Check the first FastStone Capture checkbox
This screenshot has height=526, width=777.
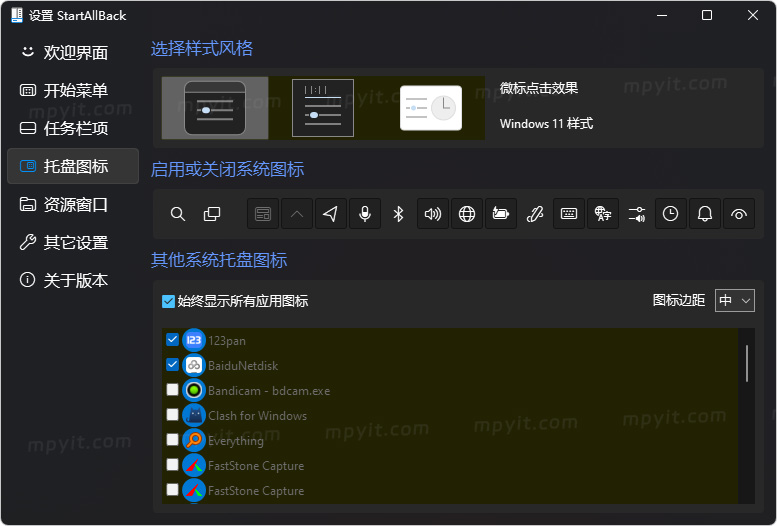(x=172, y=464)
